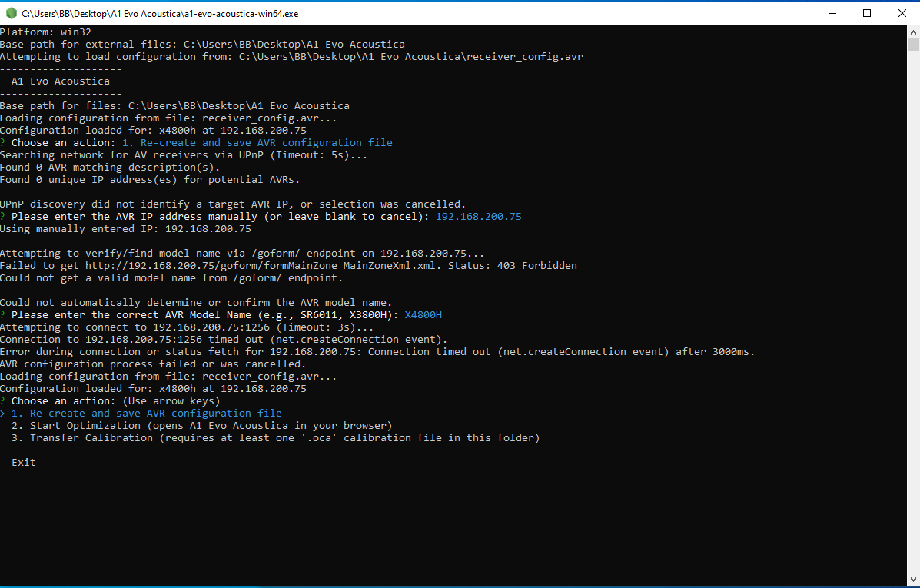Click 'UPnP discovery did not identify' line
This screenshot has width=920, height=588.
tap(233, 204)
